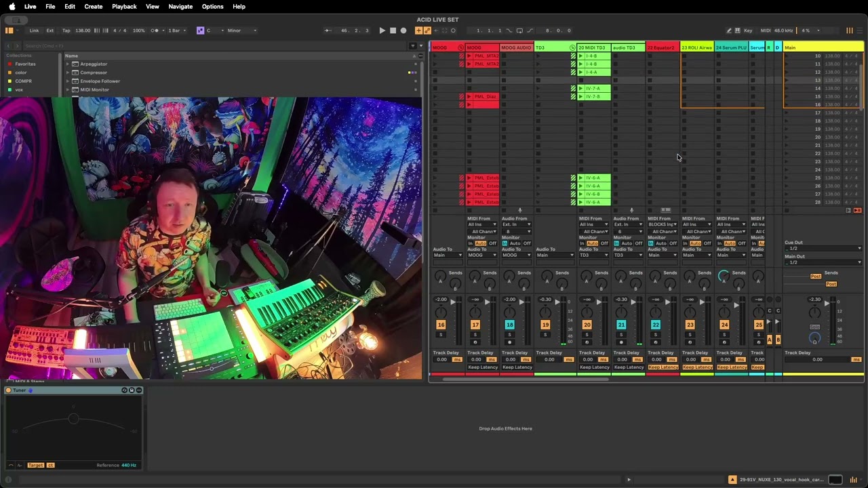Open track 16 Audio To Main dropdown

448,255
